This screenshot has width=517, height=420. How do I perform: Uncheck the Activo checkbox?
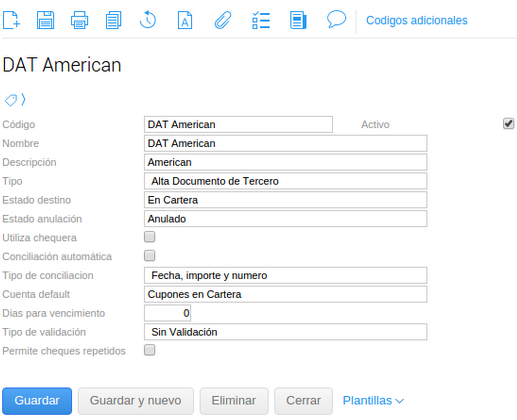coord(508,124)
